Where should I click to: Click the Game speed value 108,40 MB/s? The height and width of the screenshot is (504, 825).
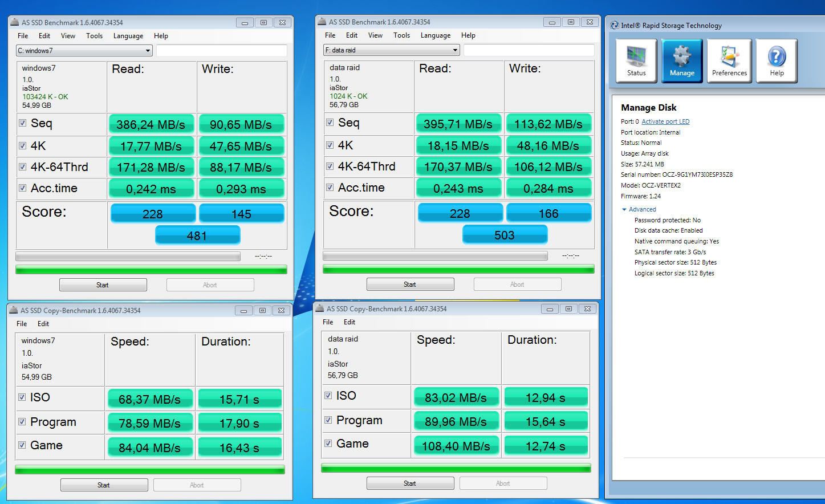click(x=456, y=445)
